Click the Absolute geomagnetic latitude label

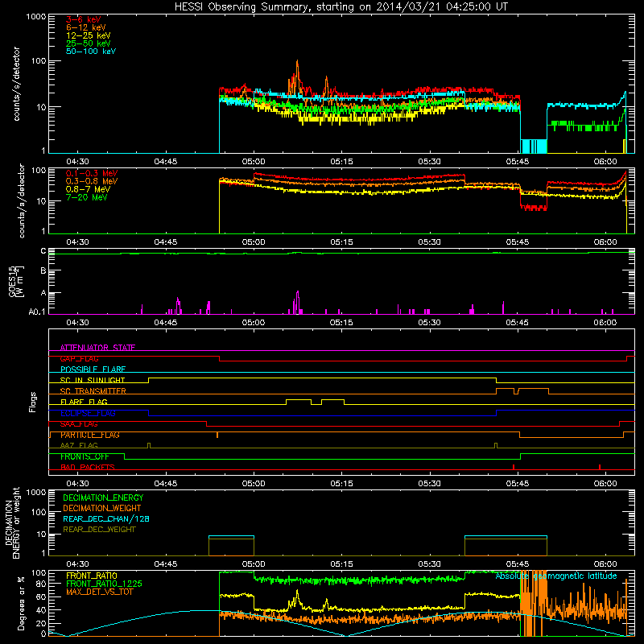click(x=556, y=576)
